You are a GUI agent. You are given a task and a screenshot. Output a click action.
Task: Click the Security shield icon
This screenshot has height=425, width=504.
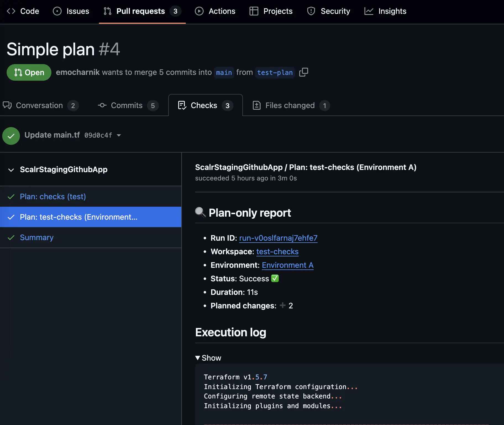(x=311, y=11)
